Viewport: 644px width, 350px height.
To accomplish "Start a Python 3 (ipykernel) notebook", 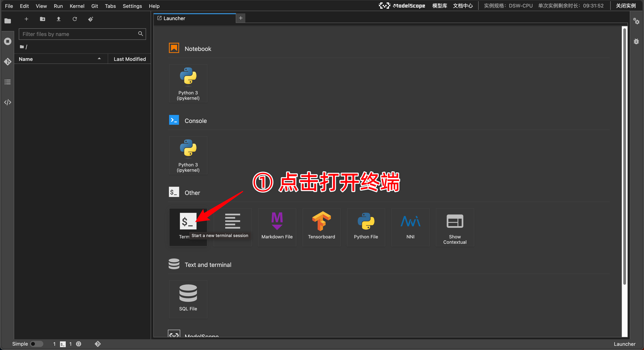I will click(188, 83).
